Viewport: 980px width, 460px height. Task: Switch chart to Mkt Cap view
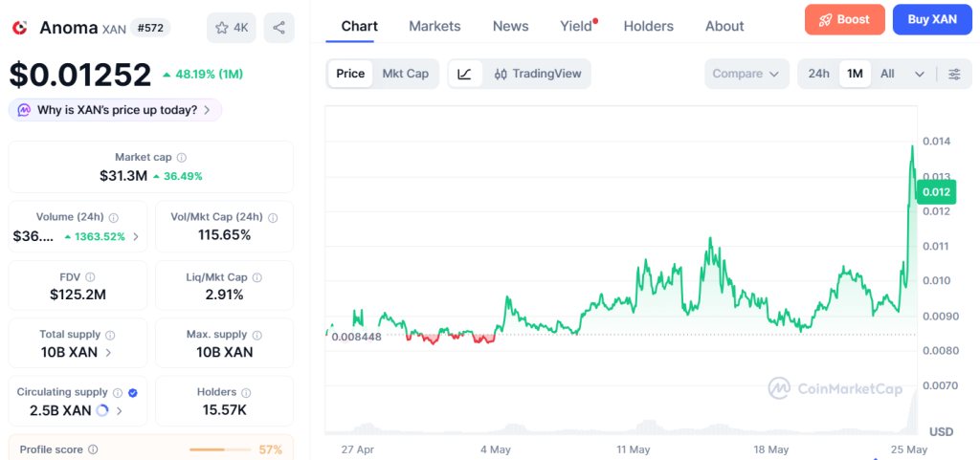(x=405, y=74)
